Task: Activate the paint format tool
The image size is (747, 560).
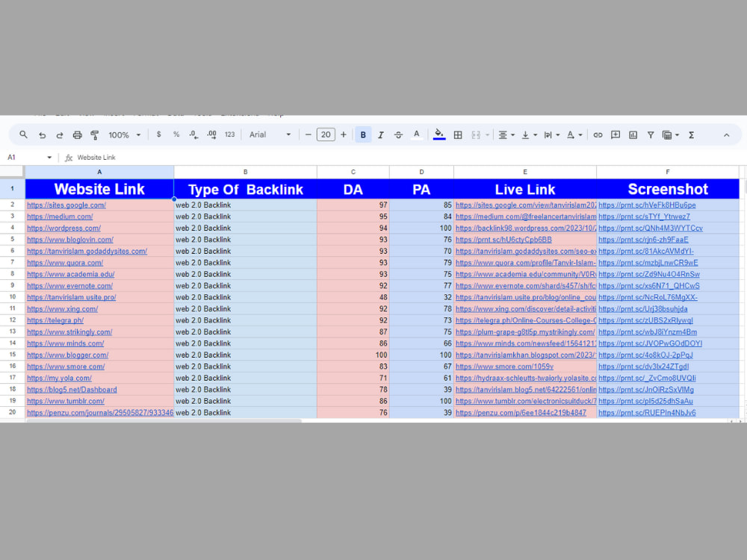Action: [95, 135]
